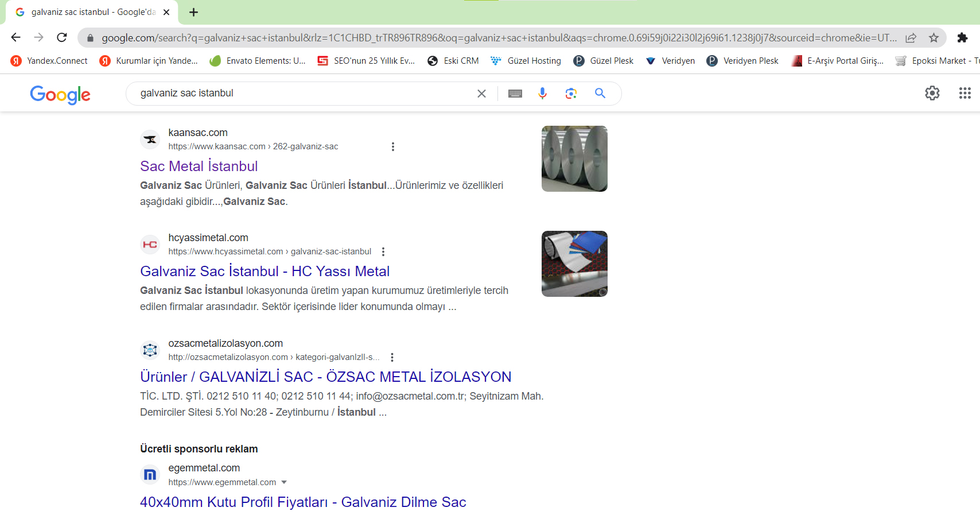
Task: Open Ürünler / GALVANİZLİ SAC - ÖZSAC link
Action: coord(326,377)
